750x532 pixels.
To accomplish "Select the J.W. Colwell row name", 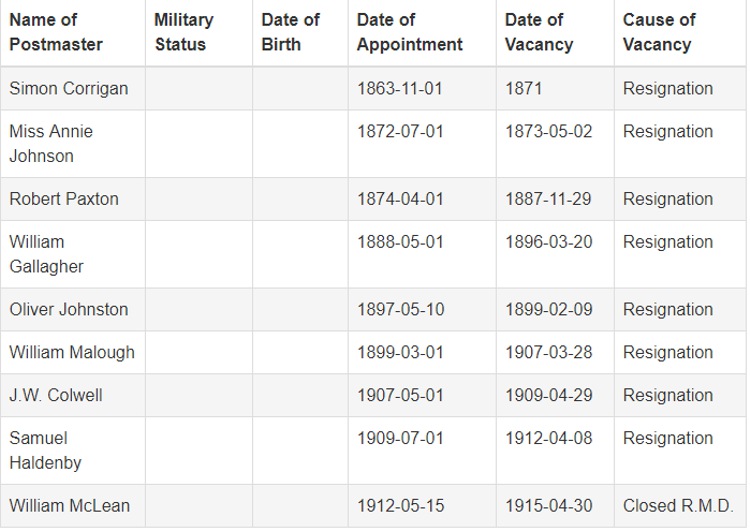I will pos(56,395).
